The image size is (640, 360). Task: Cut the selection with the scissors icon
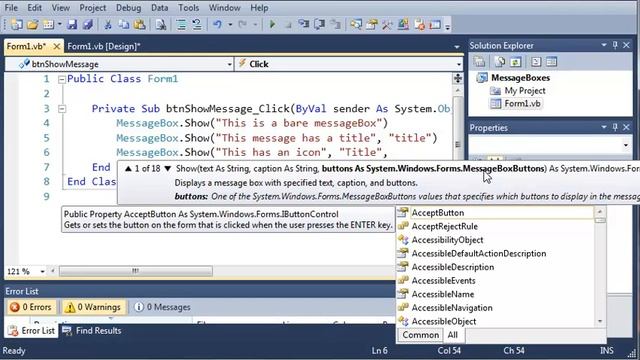108,25
